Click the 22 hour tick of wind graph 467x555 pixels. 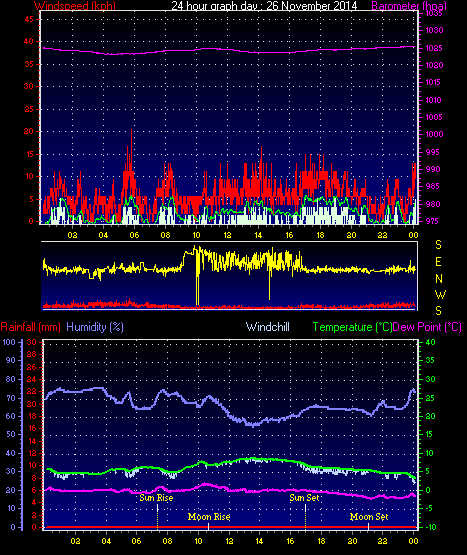pyautogui.click(x=382, y=235)
